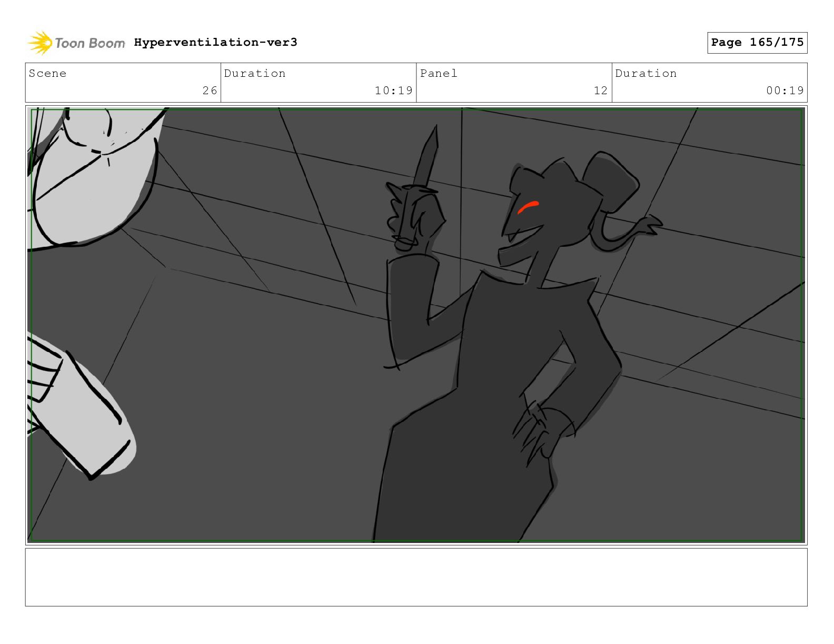This screenshot has height=644, width=834.
Task: Click the Toon Boom logo icon
Action: (39, 43)
